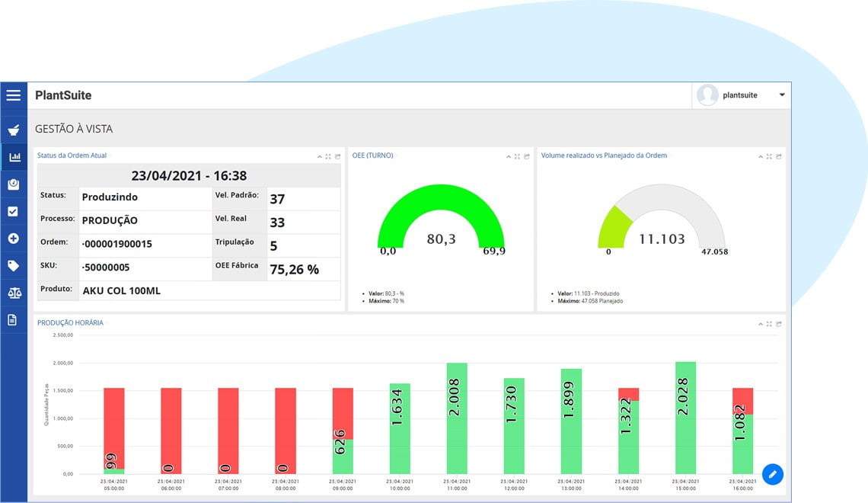
Task: Click the 1.899 bar at 13:00
Action: [x=571, y=421]
